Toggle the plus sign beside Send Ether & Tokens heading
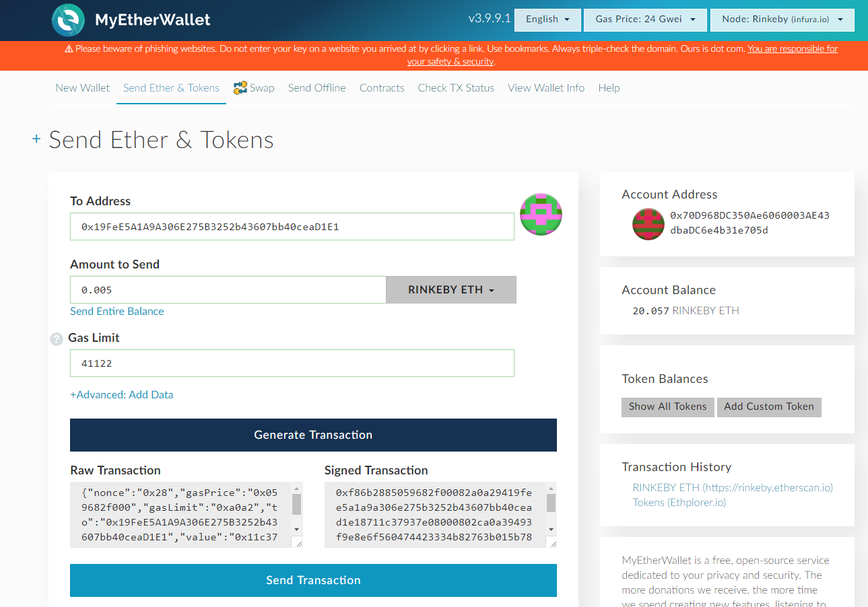Image resolution: width=868 pixels, height=607 pixels. click(x=36, y=139)
